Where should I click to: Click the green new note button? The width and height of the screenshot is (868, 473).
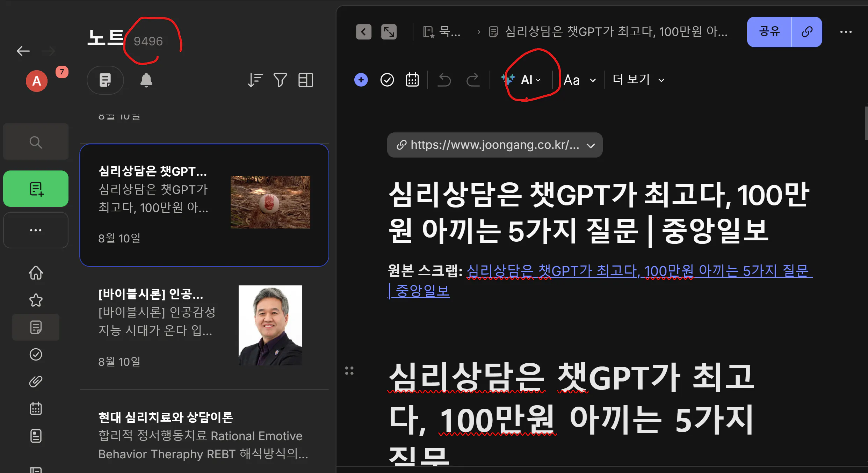(36, 189)
